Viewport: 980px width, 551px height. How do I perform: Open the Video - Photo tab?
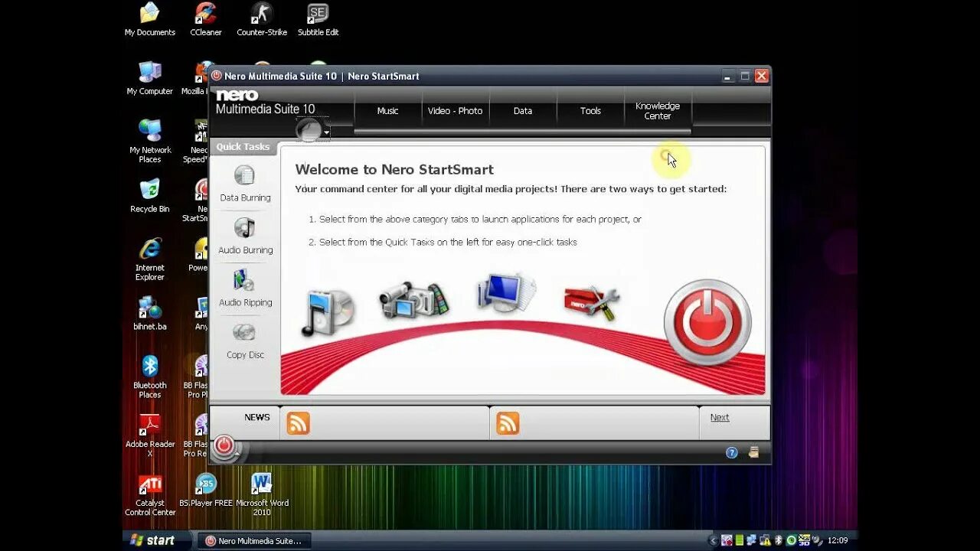(455, 111)
